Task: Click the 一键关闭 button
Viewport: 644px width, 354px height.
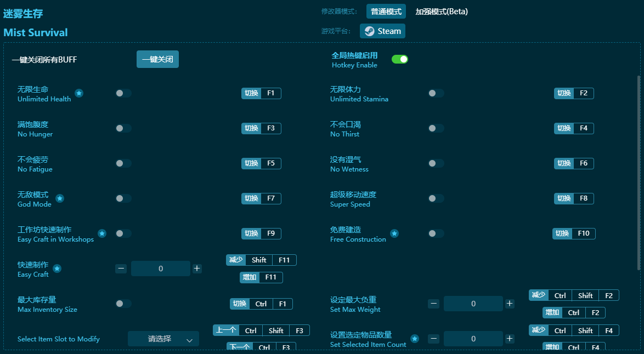Action: coord(158,60)
